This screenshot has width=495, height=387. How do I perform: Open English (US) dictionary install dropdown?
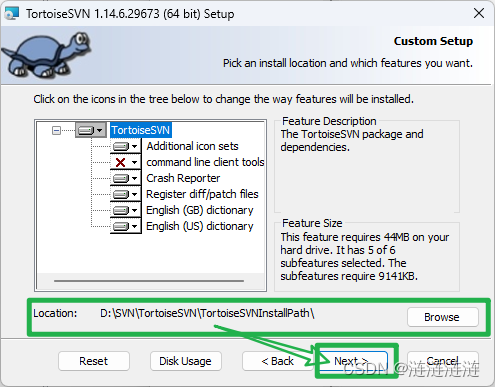(126, 226)
